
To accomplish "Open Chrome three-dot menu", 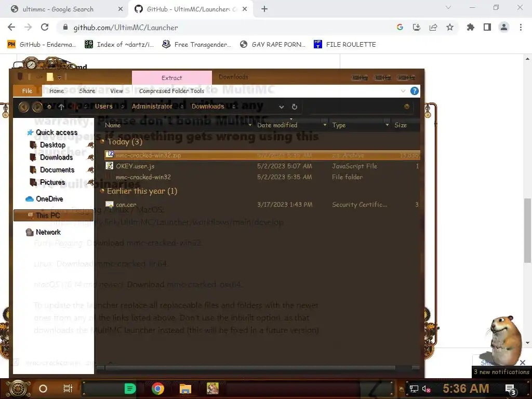I will pyautogui.click(x=521, y=27).
